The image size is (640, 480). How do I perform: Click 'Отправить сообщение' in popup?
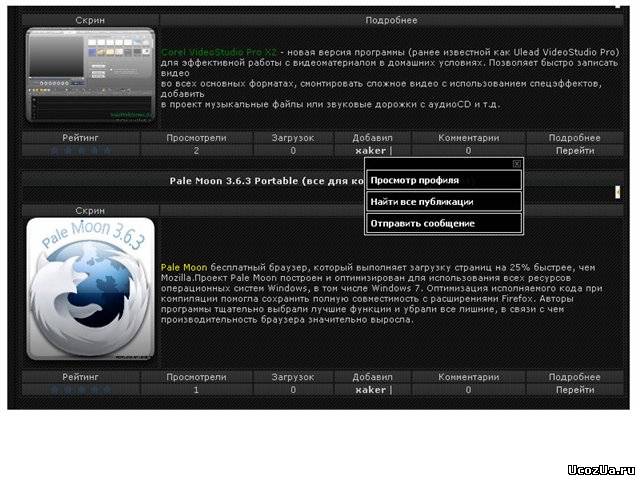click(443, 224)
